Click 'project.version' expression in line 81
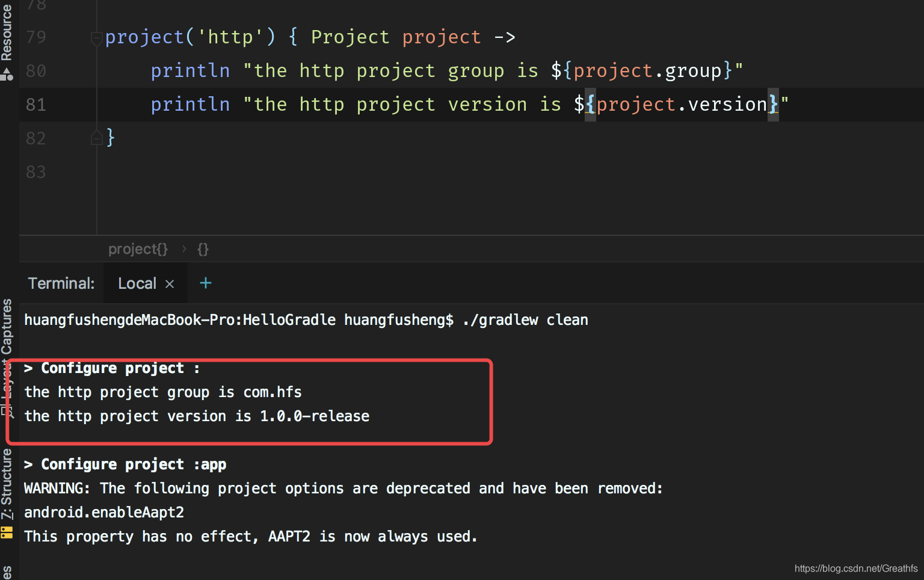This screenshot has width=924, height=580. pyautogui.click(x=682, y=105)
